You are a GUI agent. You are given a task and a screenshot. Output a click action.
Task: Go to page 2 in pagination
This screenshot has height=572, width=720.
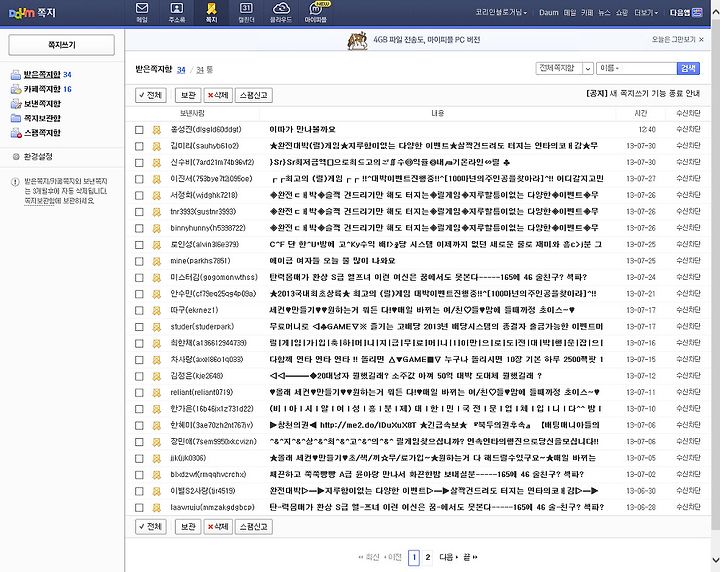[x=428, y=557]
